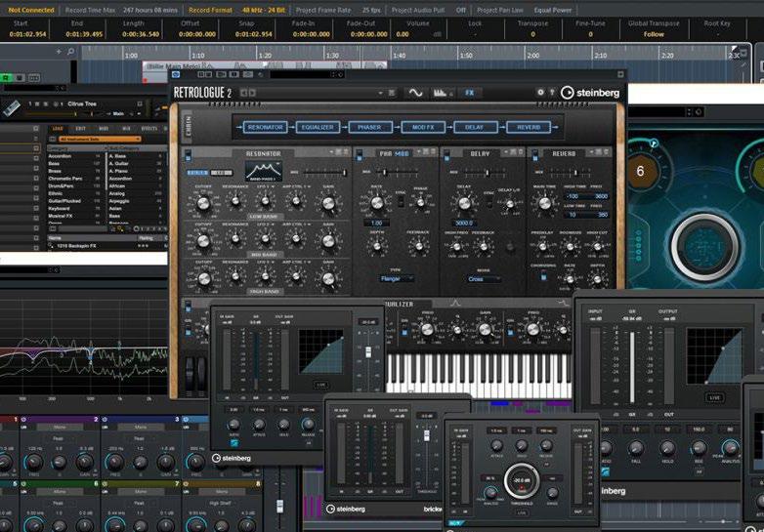Adjust the Delay Mix slider
The width and height of the screenshot is (764, 532).
coord(488,173)
